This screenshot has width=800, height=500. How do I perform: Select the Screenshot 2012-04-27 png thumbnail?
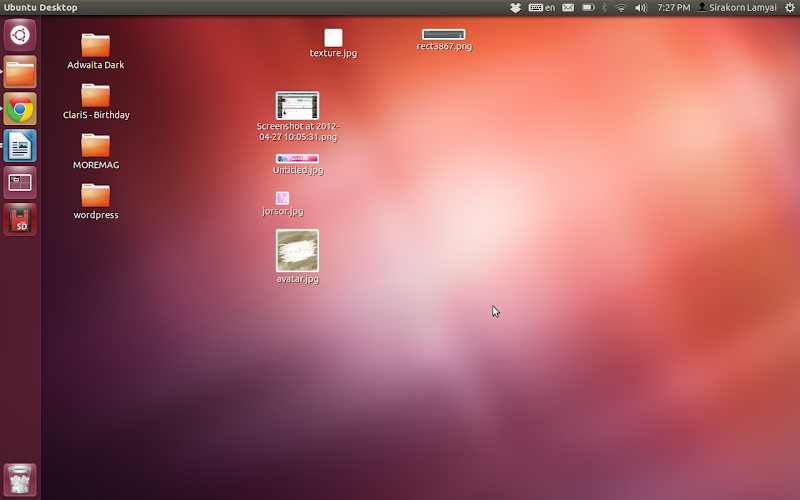point(297,106)
